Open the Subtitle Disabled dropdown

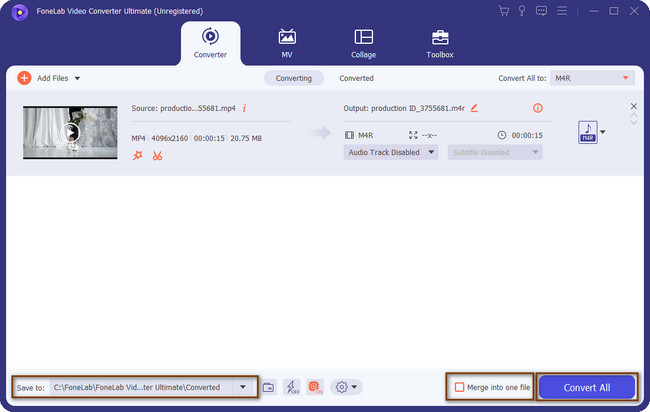[495, 153]
